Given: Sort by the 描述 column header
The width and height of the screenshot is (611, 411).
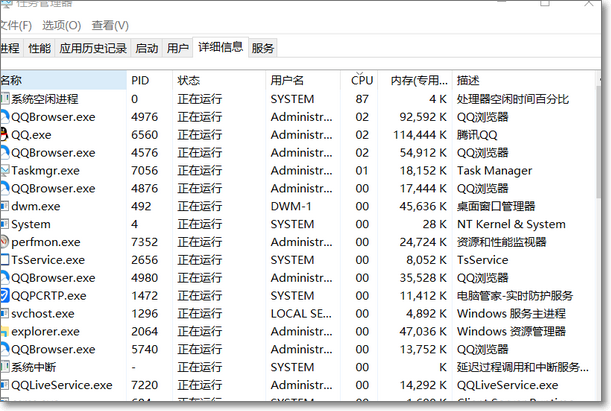Looking at the screenshot, I should [x=524, y=80].
